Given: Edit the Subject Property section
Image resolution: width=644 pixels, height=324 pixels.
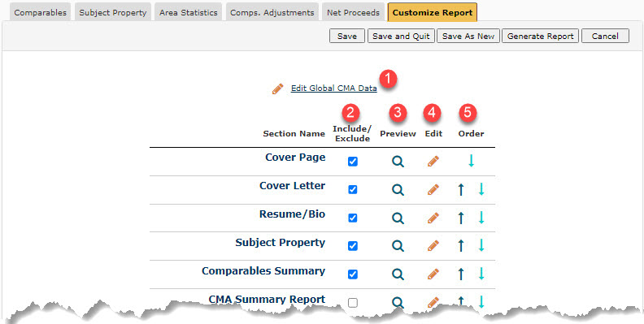Looking at the screenshot, I should [433, 246].
